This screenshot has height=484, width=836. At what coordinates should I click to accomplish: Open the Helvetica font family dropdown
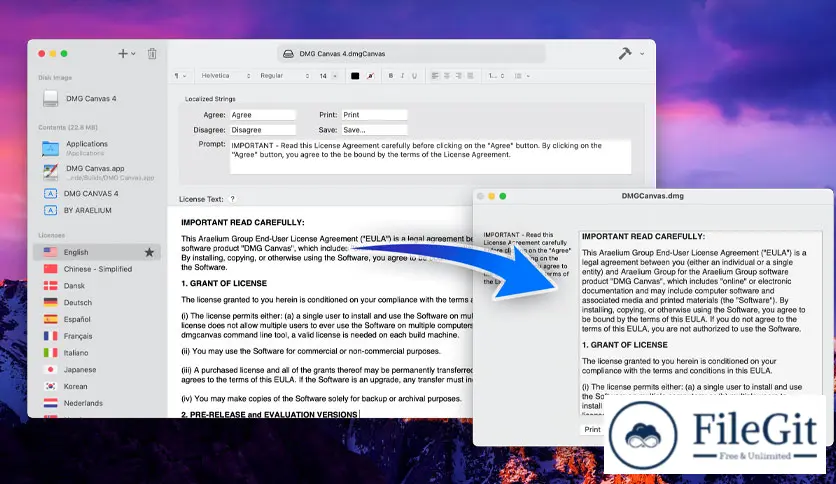(226, 76)
